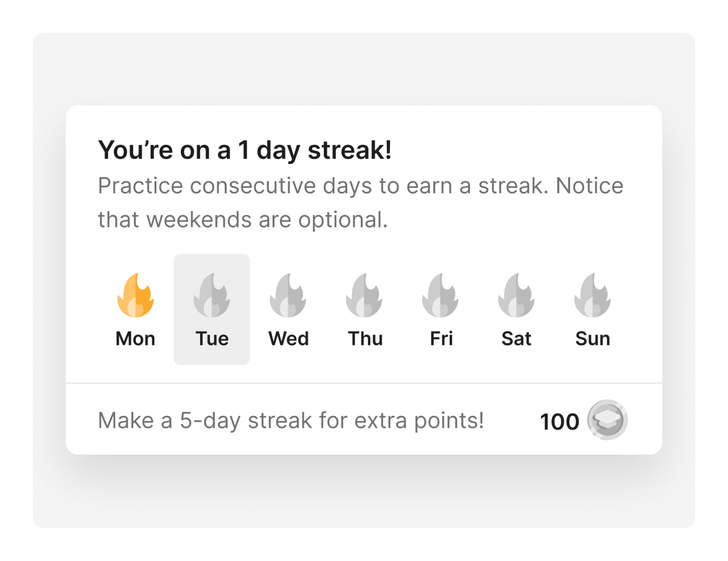
Task: Click the 100 points value
Action: point(559,422)
